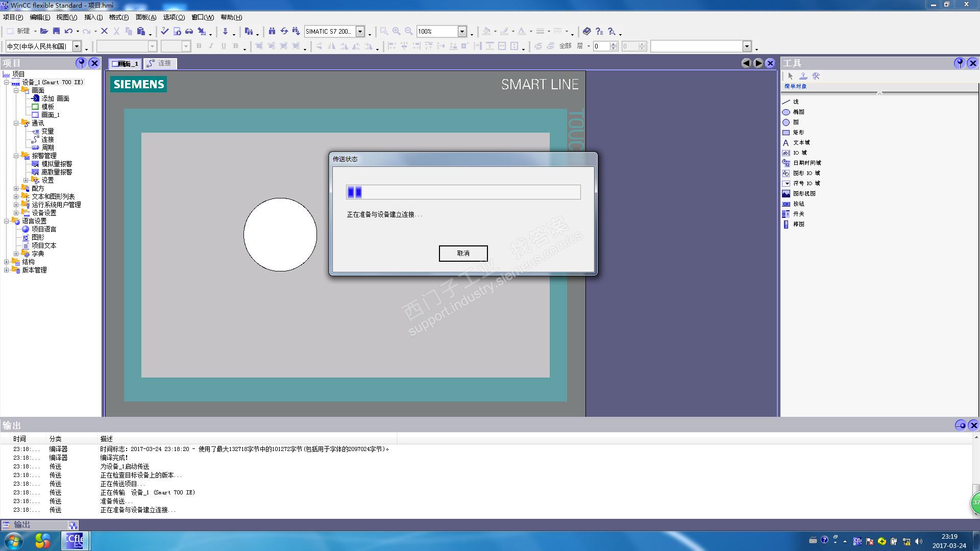The height and width of the screenshot is (551, 980).
Task: Click the compile checkmark icon
Action: point(164,31)
